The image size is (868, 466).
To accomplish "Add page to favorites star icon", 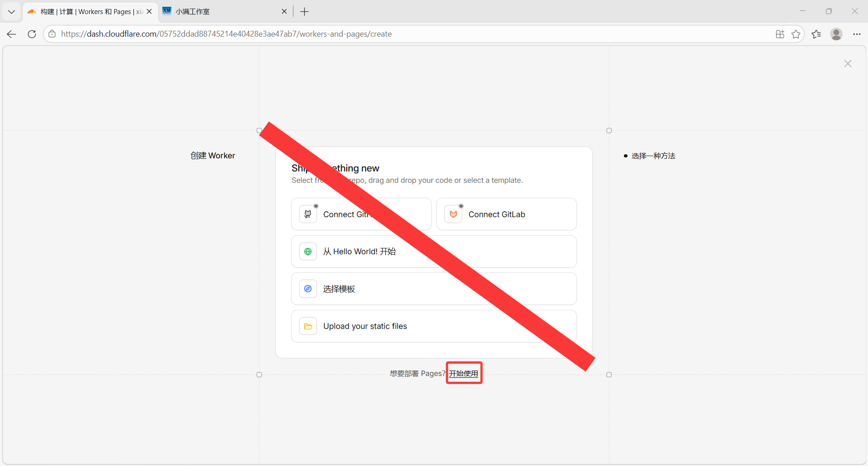I will pyautogui.click(x=796, y=34).
